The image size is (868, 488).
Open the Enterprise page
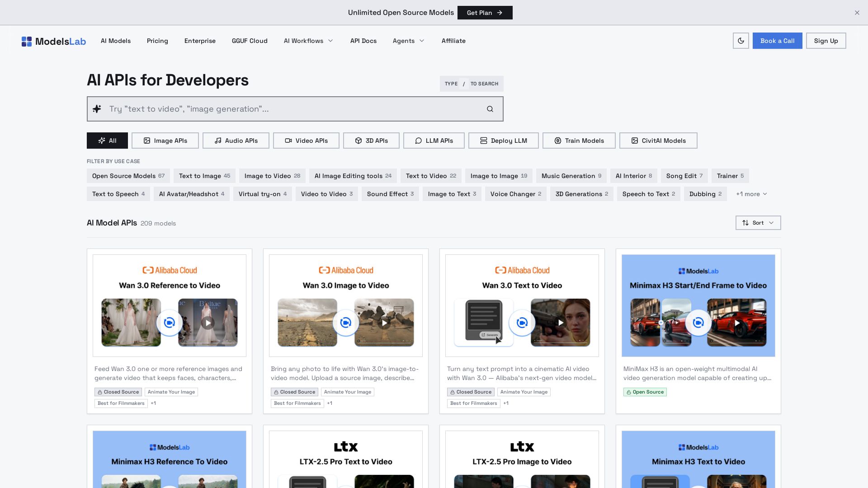pos(200,41)
